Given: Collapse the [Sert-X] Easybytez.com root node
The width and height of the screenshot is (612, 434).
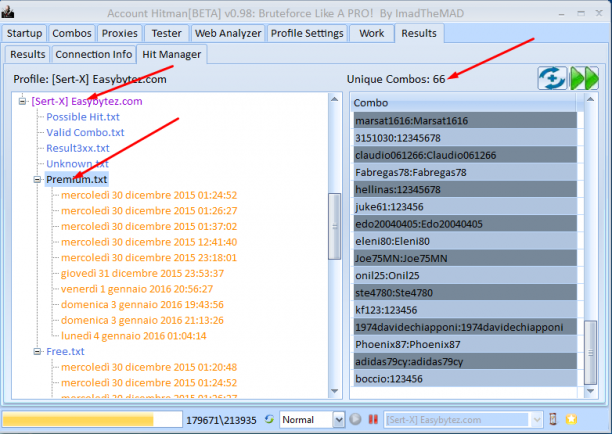Looking at the screenshot, I should coord(22,101).
